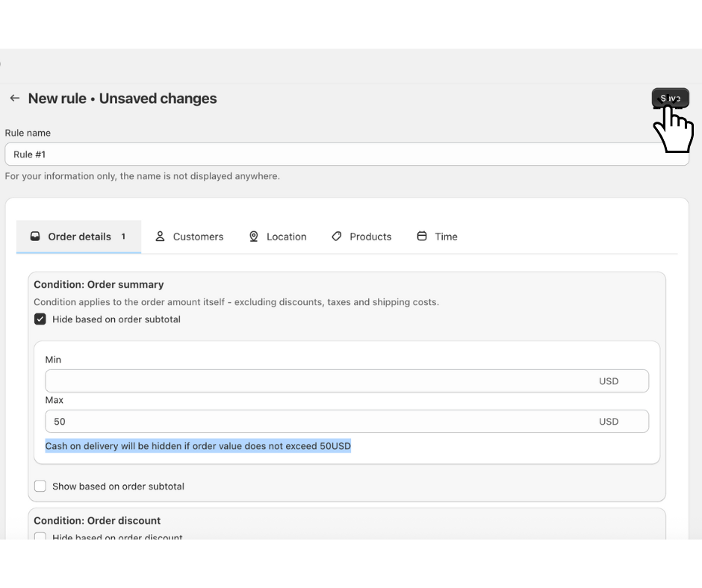Image resolution: width=702 pixels, height=588 pixels.
Task: Click the person icon for Customers
Action: (x=160, y=237)
